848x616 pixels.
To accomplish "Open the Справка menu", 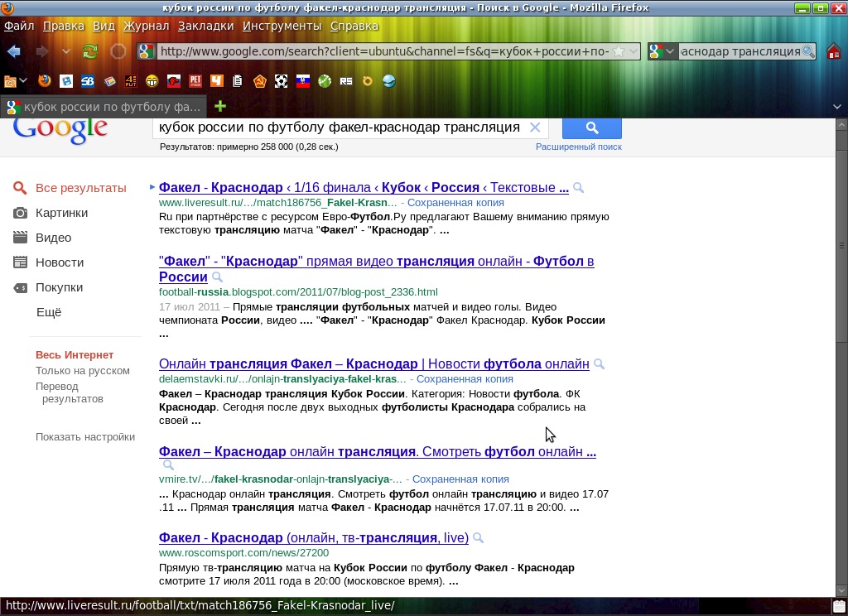I will (x=354, y=26).
